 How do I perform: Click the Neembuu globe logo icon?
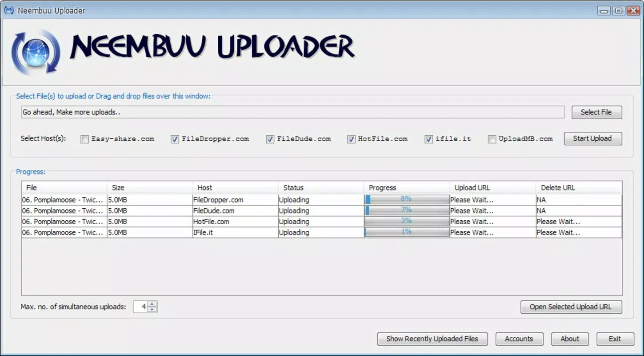[x=36, y=53]
